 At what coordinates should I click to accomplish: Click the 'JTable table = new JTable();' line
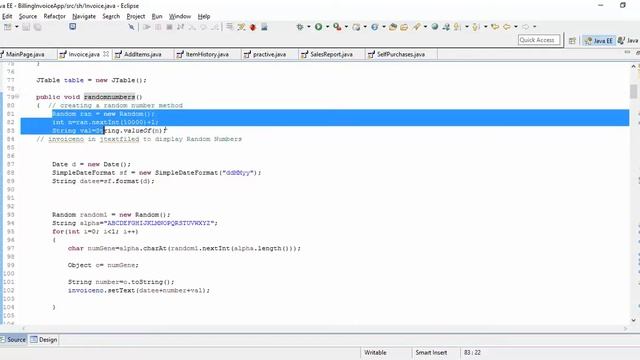pyautogui.click(x=91, y=80)
